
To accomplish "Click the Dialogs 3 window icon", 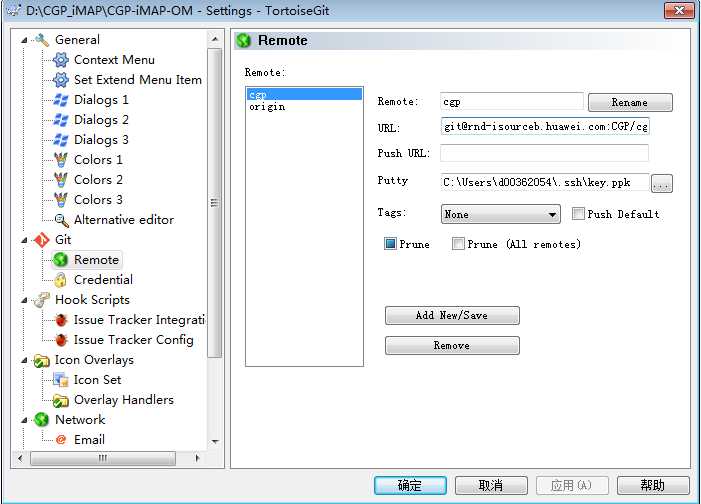I will point(61,140).
